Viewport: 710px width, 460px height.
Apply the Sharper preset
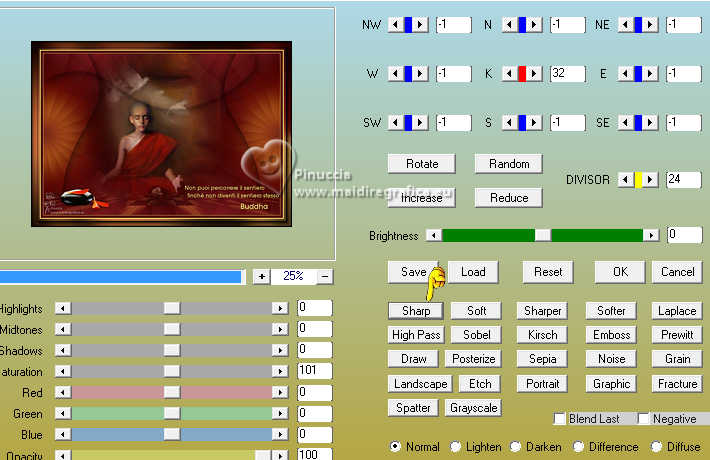tap(542, 311)
